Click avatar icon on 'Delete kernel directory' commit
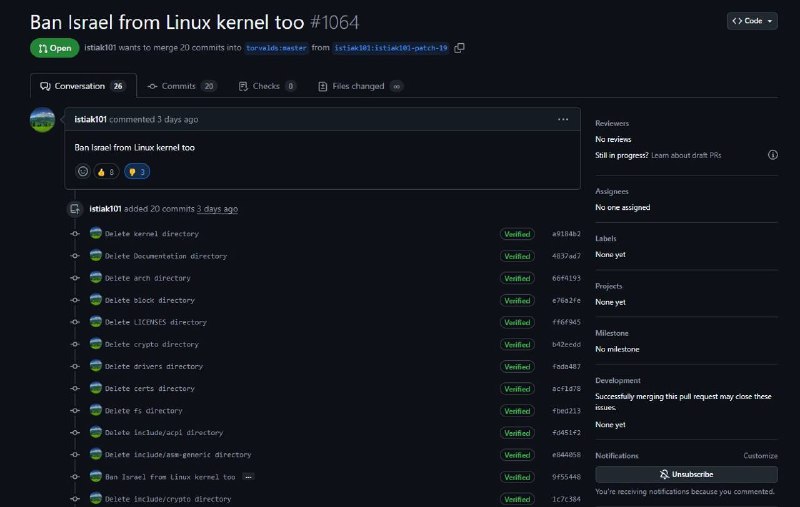The height and width of the screenshot is (507, 800). pos(95,233)
